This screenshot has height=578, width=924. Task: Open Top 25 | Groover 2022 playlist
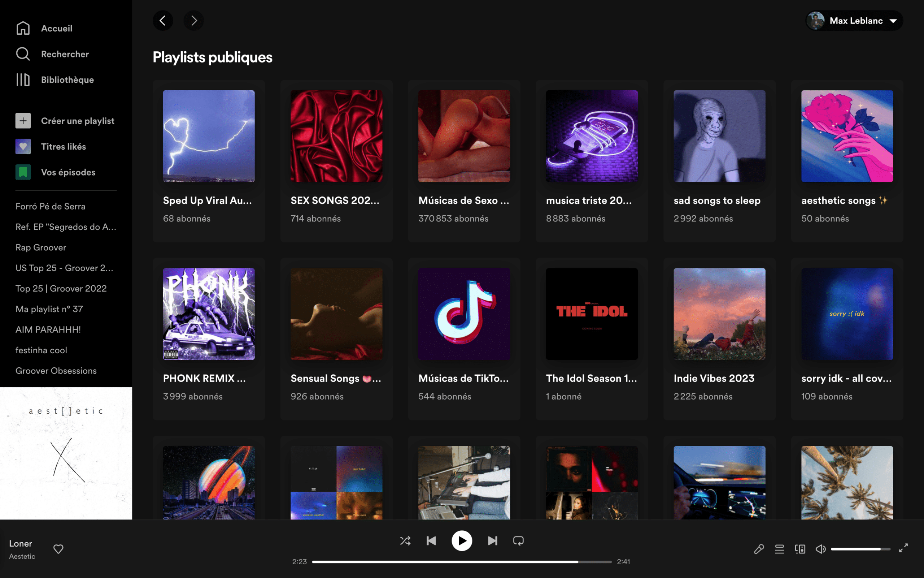(61, 288)
